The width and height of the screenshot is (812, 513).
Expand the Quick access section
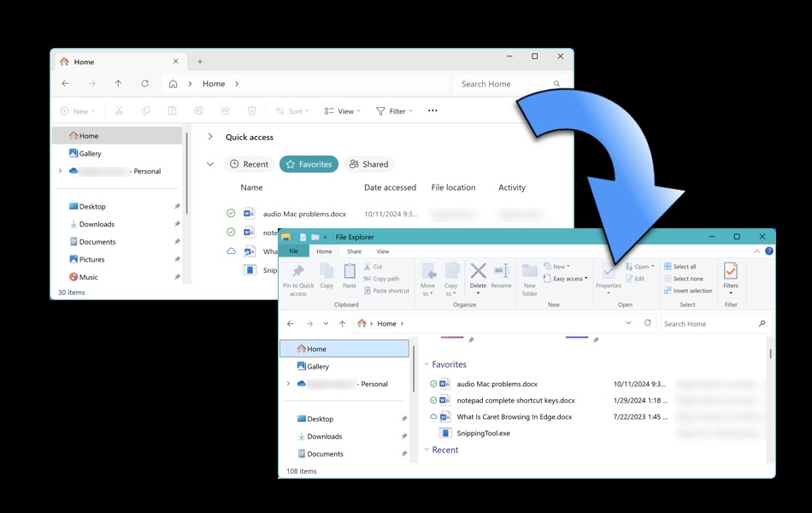tap(209, 137)
